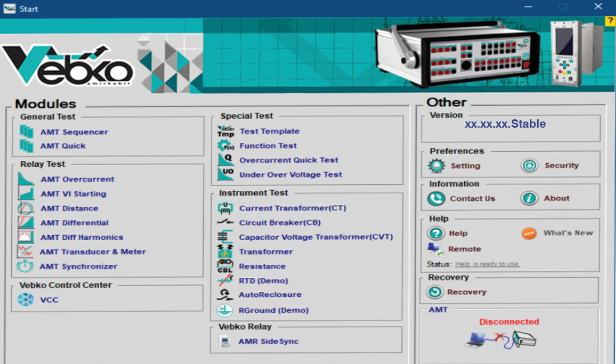Open the AMT Diff Harmonics icon

[26, 237]
